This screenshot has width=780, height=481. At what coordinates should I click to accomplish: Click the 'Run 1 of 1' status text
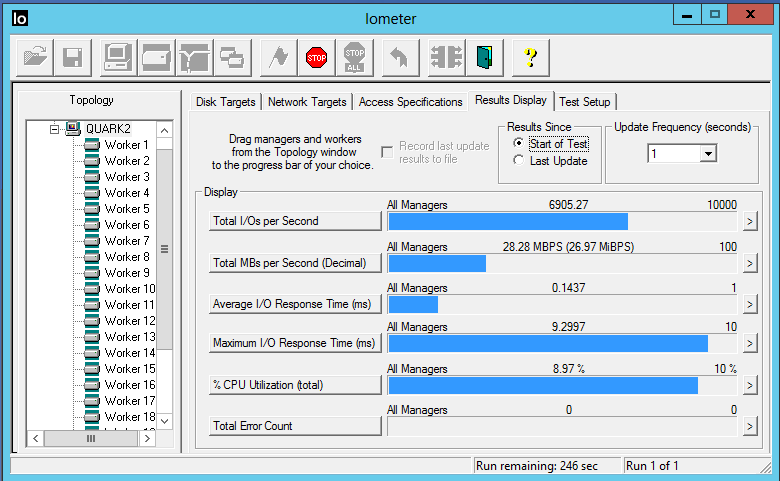[652, 466]
